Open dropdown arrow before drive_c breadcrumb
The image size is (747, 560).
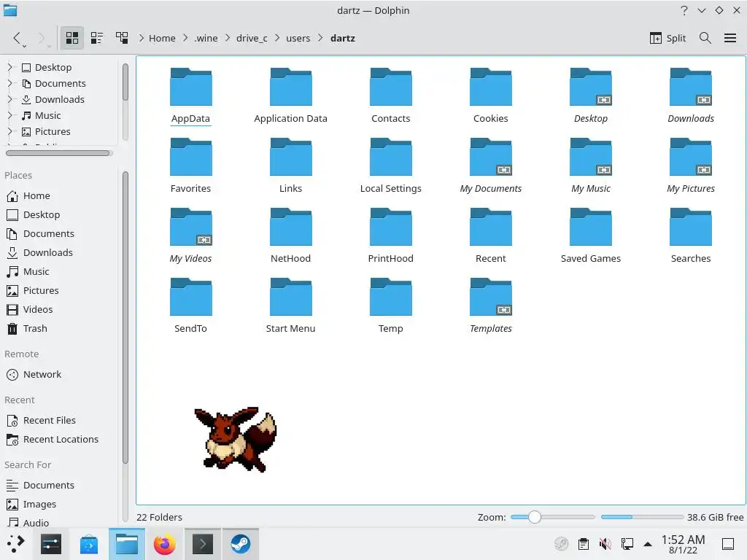tap(228, 38)
